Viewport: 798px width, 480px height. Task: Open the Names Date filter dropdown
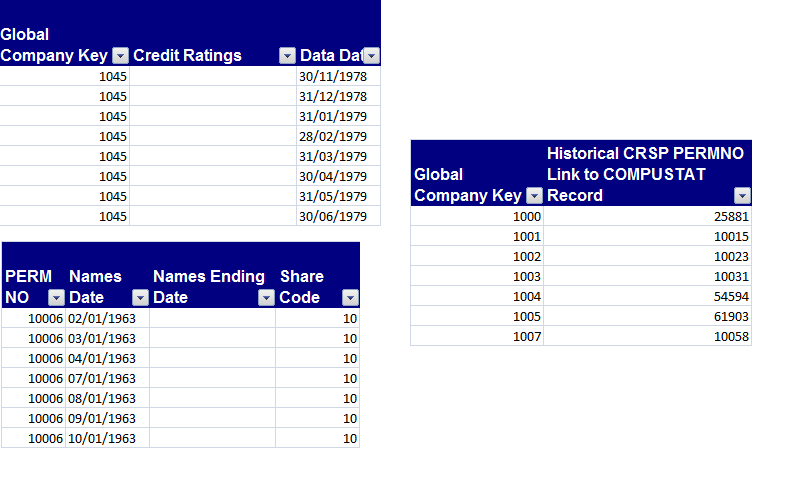coord(140,297)
